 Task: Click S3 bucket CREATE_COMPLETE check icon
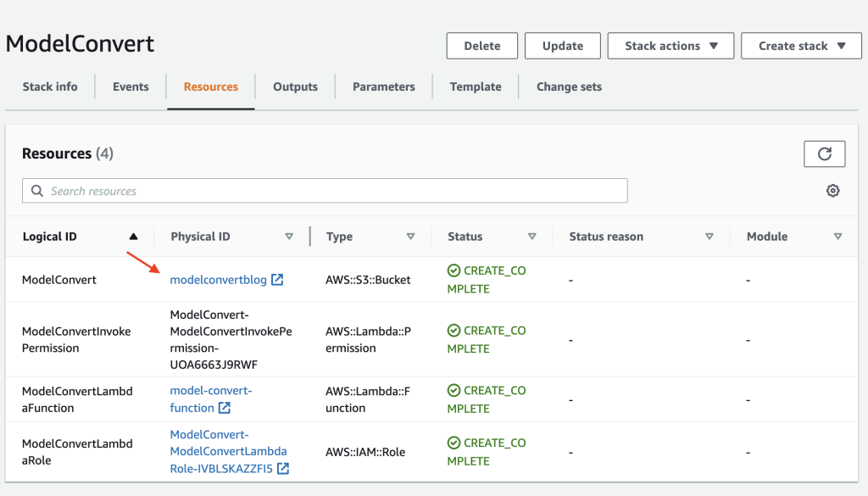coord(453,270)
